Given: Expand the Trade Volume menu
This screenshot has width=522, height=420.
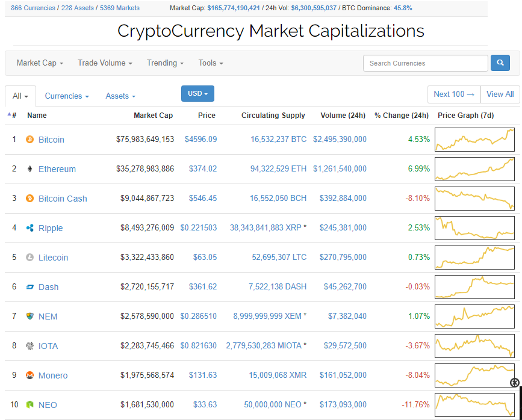Looking at the screenshot, I should [x=105, y=63].
